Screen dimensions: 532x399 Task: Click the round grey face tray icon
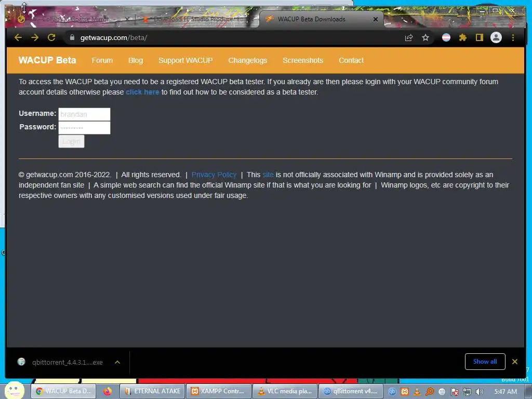(442, 392)
